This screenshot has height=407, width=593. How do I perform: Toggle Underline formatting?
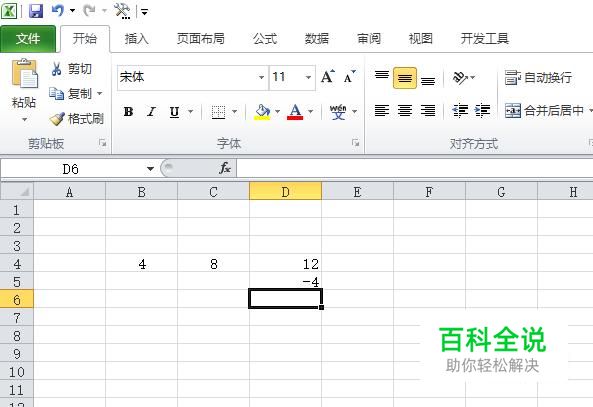pos(174,112)
